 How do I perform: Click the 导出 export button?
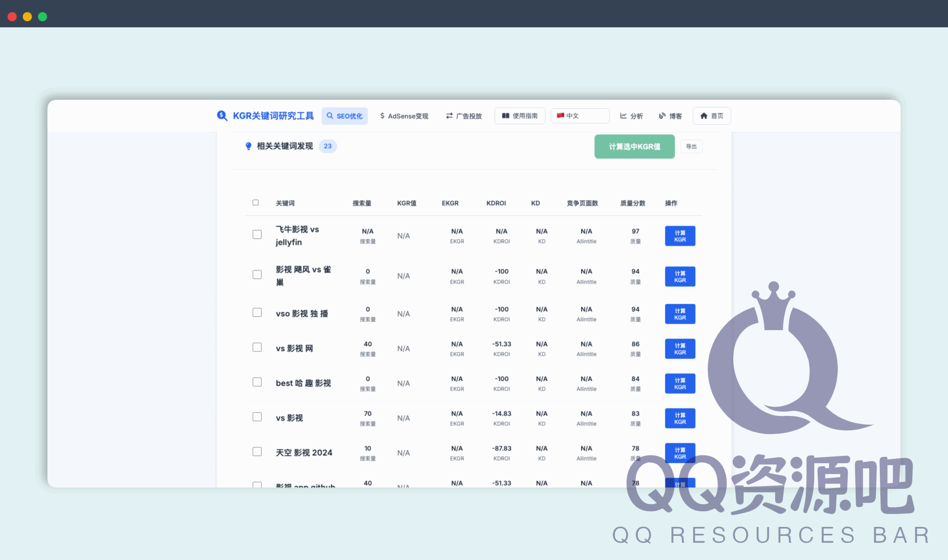pos(691,146)
